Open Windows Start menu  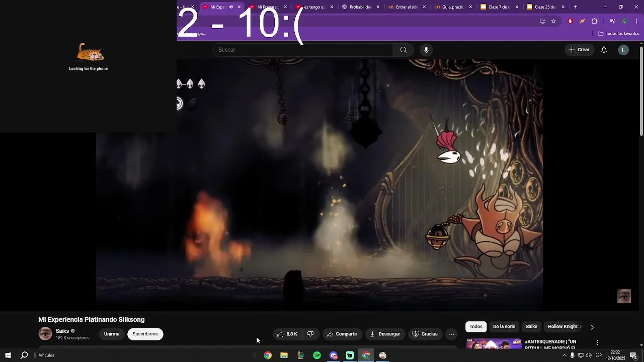point(8,355)
